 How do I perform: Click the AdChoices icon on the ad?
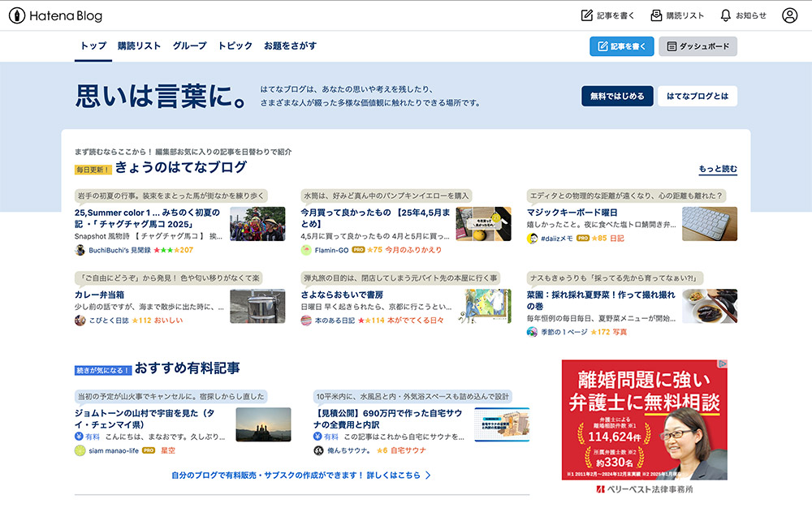723,364
